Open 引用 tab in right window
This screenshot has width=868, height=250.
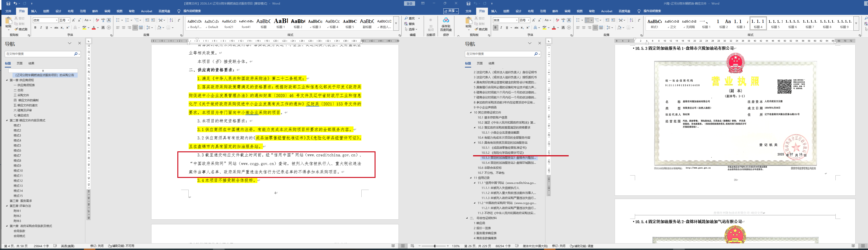point(543,11)
